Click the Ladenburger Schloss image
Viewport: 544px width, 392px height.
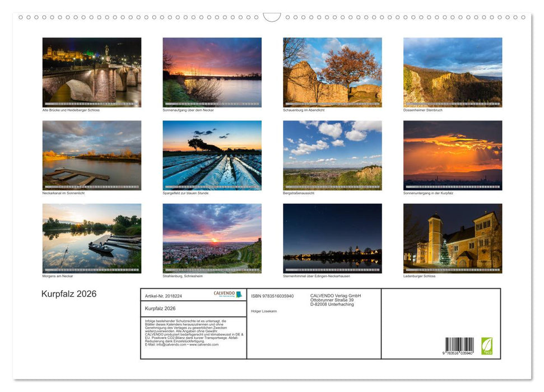click(453, 238)
